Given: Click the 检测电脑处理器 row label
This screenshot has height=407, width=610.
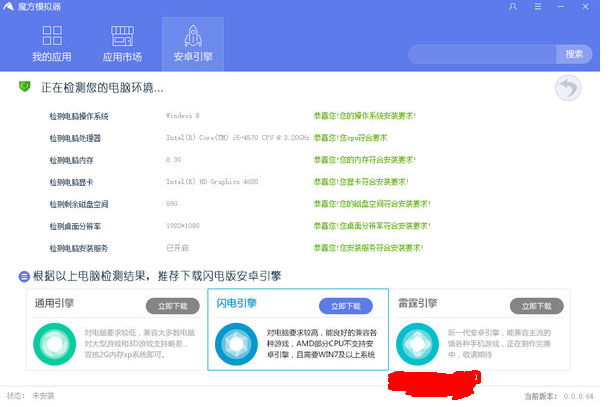Looking at the screenshot, I should (75, 138).
